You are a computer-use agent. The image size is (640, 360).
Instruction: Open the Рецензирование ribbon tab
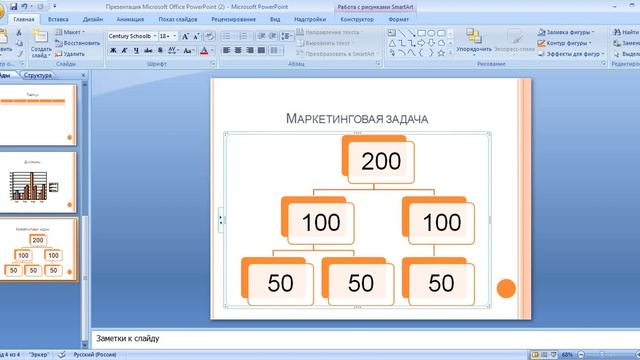233,19
